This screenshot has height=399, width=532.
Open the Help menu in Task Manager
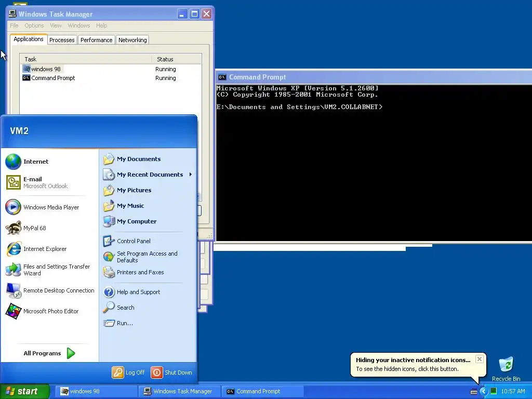101,26
